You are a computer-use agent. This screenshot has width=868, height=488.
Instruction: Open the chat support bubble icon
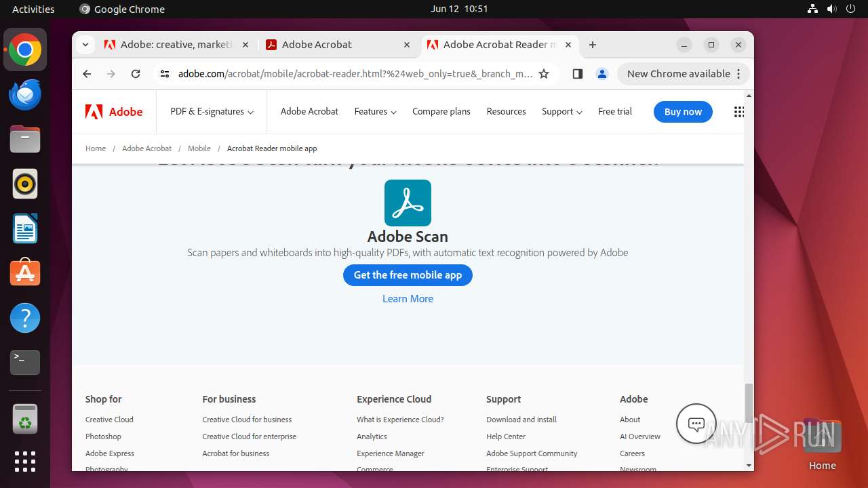(x=696, y=424)
